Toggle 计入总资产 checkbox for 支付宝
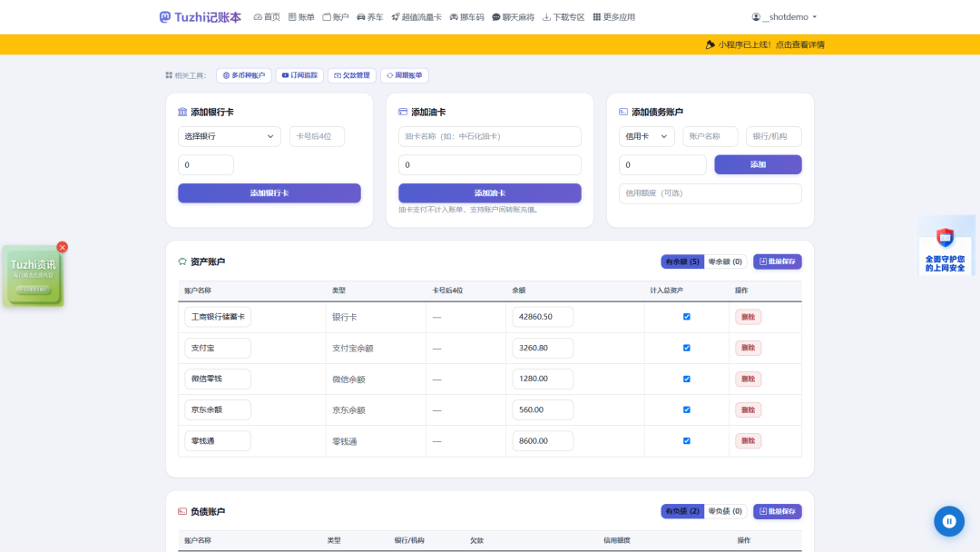Screen dimensions: 980x552 point(687,348)
